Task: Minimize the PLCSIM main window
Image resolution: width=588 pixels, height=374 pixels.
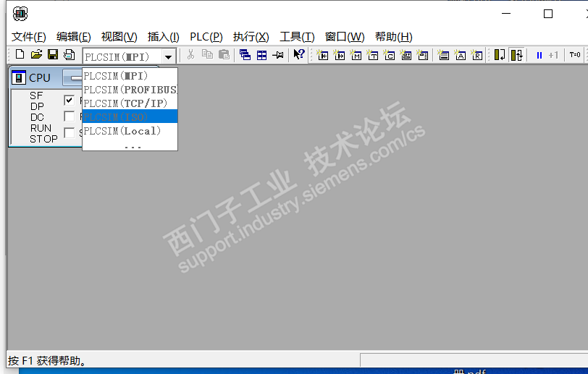Action: pos(506,14)
